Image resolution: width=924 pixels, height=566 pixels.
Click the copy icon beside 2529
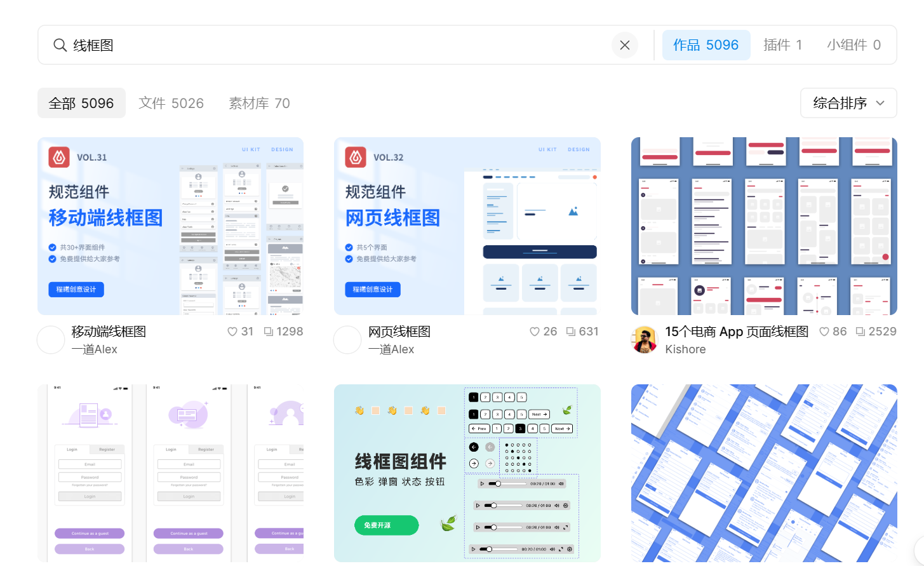coord(860,332)
